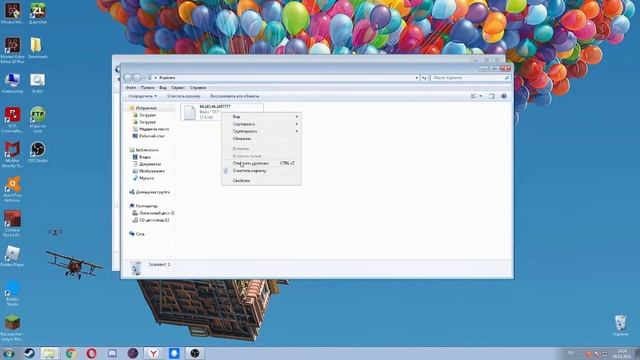
Task: Open Opera from the taskbar
Action: pos(91,353)
